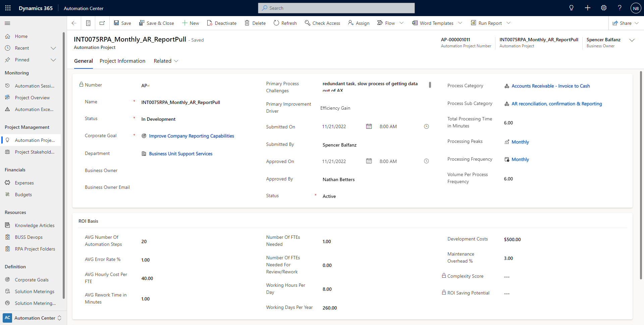Open Check Access
The width and height of the screenshot is (644, 325).
(x=322, y=23)
